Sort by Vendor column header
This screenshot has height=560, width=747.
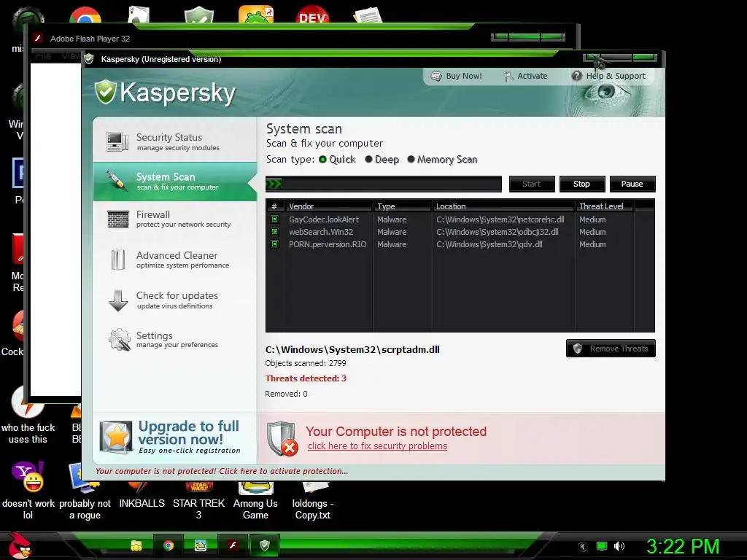(329, 206)
